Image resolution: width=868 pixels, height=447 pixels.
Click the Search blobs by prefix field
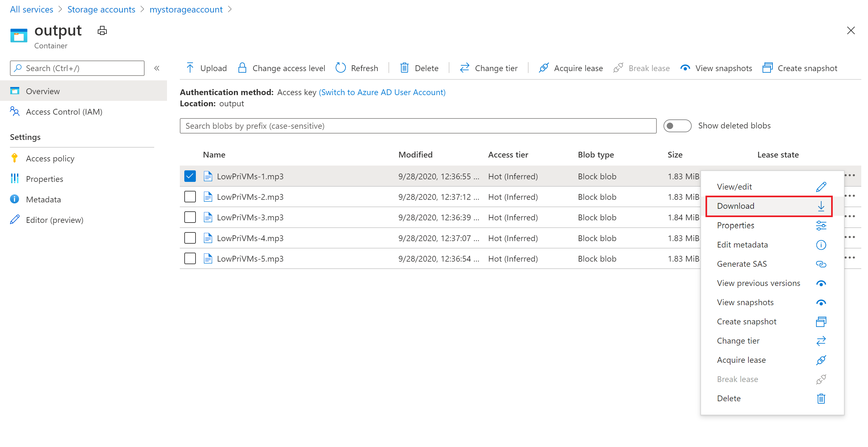click(419, 126)
